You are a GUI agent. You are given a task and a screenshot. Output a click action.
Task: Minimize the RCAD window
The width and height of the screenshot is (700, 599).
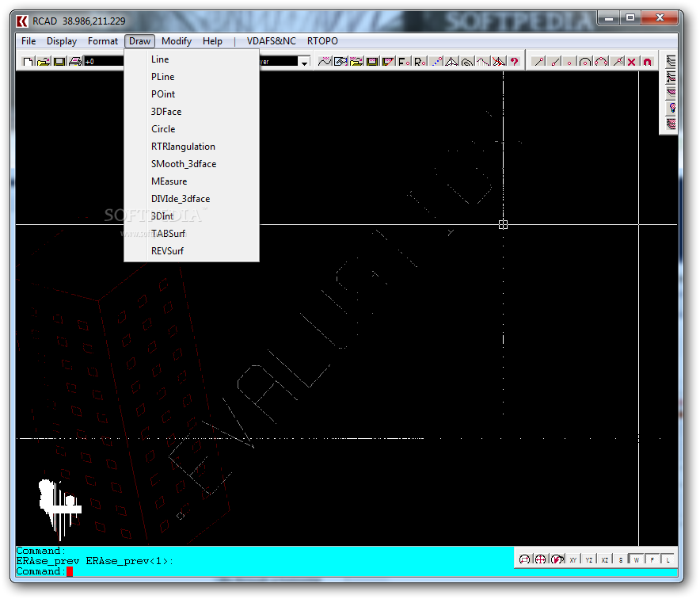pos(608,18)
